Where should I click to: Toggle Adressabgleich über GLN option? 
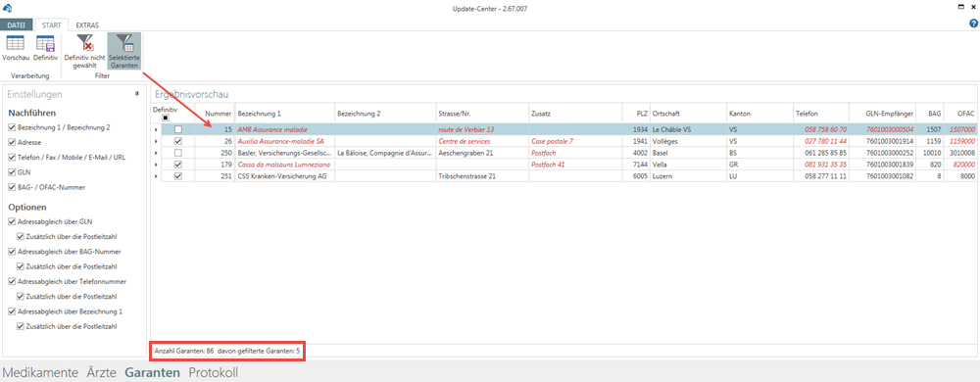(13, 221)
